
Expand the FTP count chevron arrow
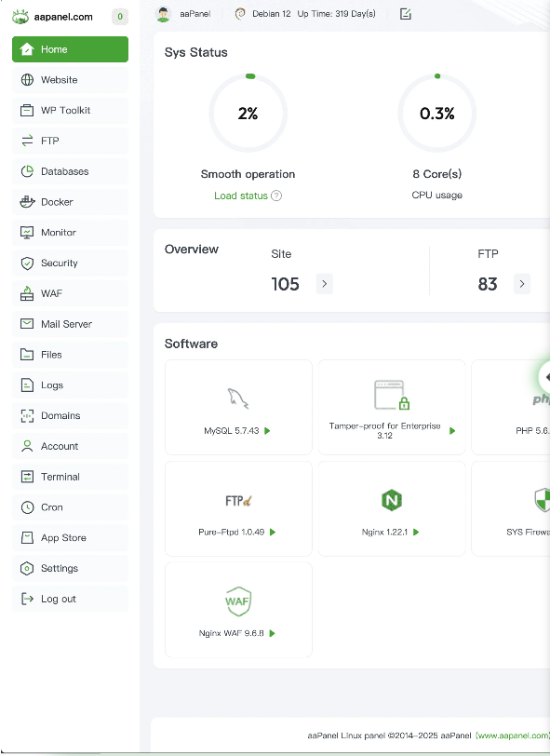pyautogui.click(x=522, y=283)
